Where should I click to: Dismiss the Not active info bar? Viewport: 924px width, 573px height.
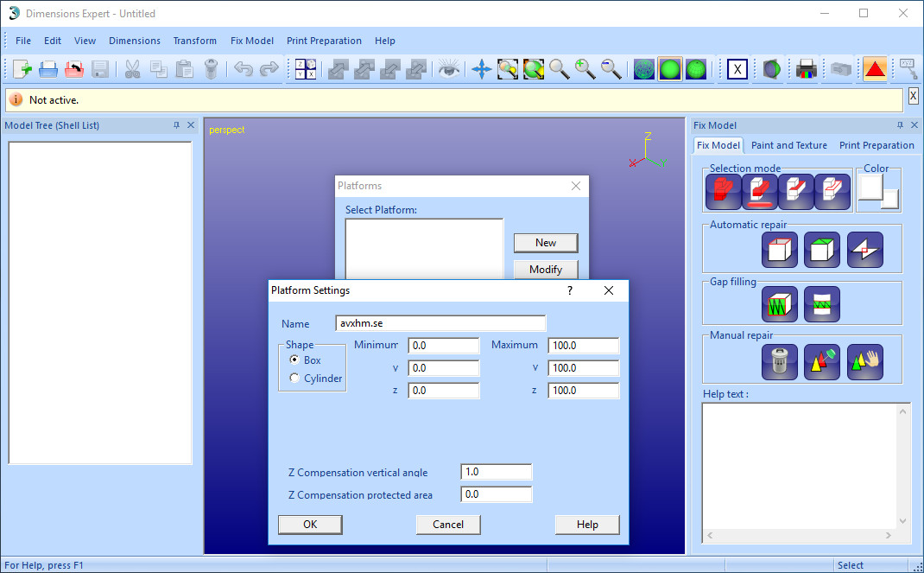coord(913,95)
